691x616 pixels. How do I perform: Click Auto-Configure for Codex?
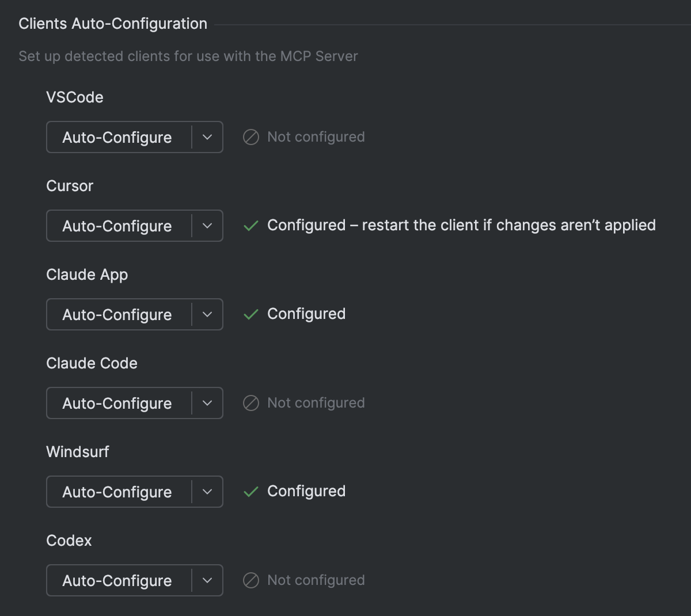click(x=118, y=580)
